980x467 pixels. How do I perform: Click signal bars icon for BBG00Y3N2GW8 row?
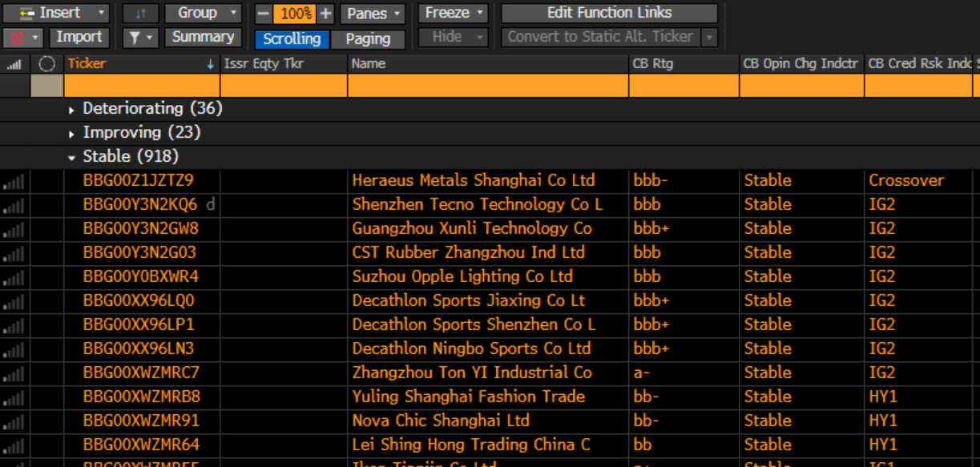(14, 230)
